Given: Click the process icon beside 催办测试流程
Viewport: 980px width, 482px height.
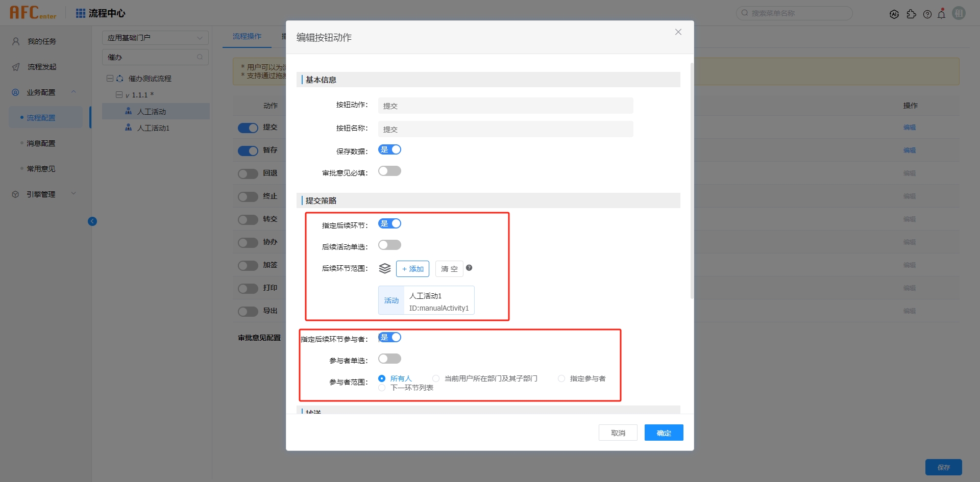Looking at the screenshot, I should (x=120, y=79).
